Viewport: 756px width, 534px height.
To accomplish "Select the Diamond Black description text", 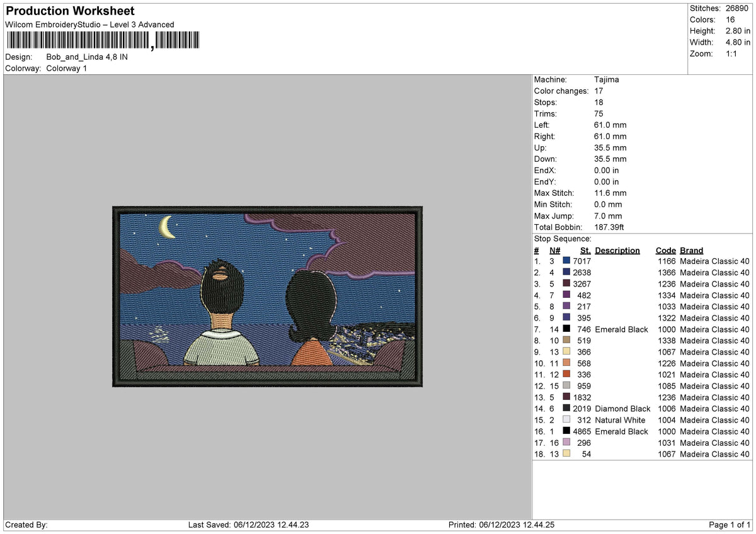I will click(x=622, y=409).
